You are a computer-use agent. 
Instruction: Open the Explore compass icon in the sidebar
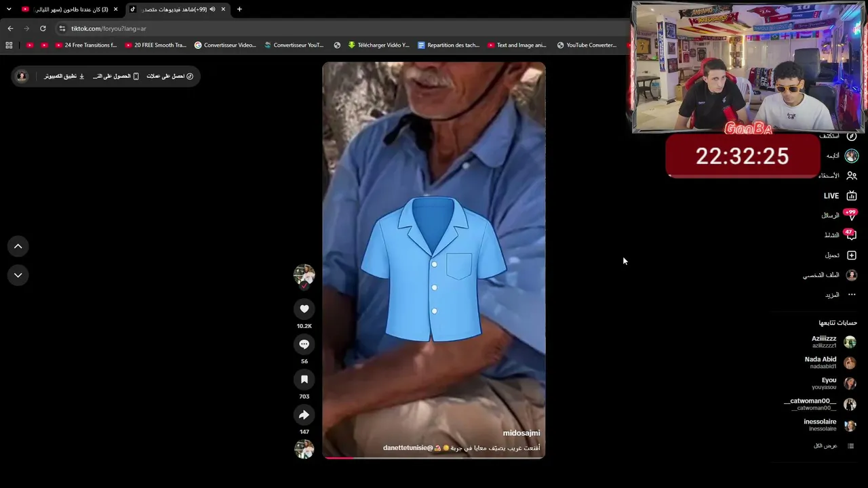(852, 136)
